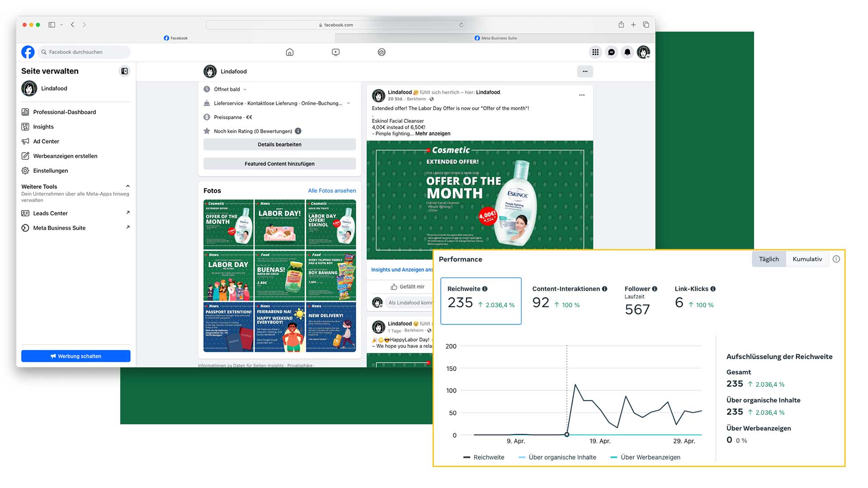868x488 pixels.
Task: Reload the page in Safari address bar
Action: click(x=461, y=25)
